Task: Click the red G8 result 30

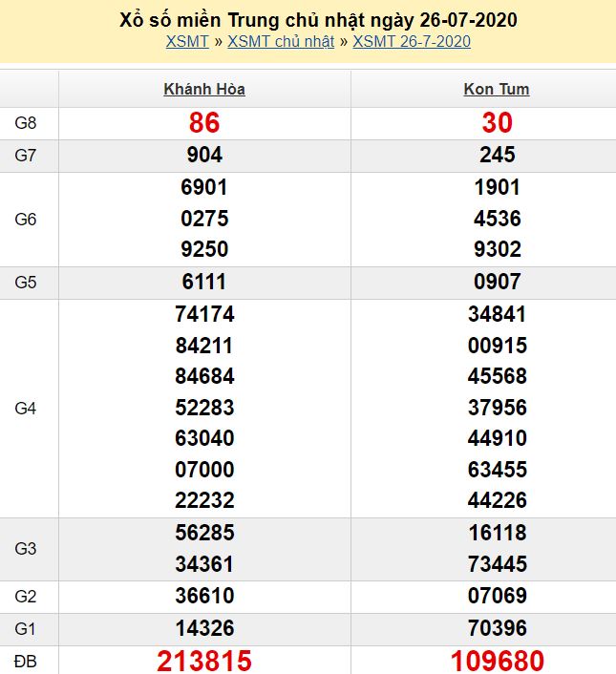Action: [x=497, y=122]
